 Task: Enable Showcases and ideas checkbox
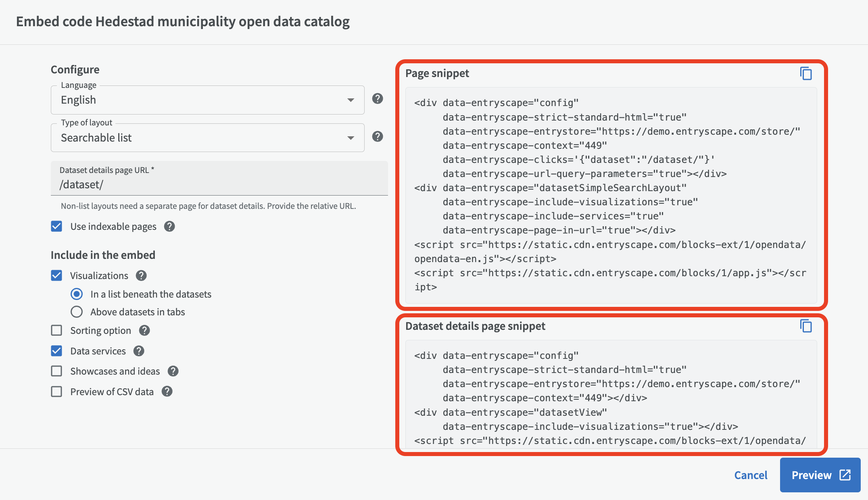(56, 371)
